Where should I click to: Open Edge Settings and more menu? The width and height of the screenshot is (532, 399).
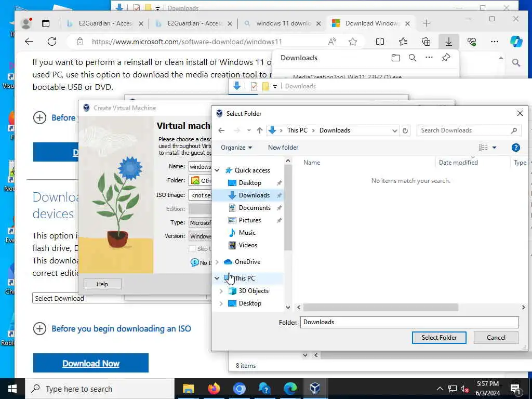[495, 42]
